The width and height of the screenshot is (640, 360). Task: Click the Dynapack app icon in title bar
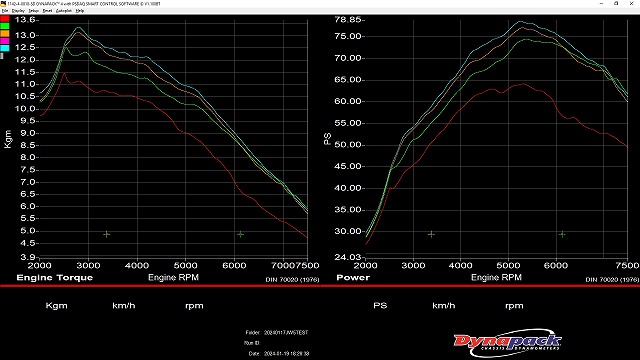tap(3, 4)
